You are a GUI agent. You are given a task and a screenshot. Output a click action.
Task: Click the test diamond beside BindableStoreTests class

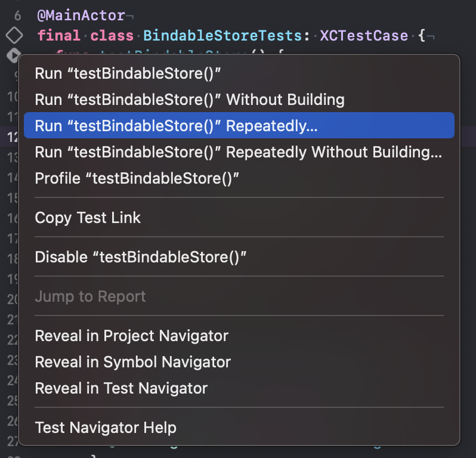click(13, 35)
